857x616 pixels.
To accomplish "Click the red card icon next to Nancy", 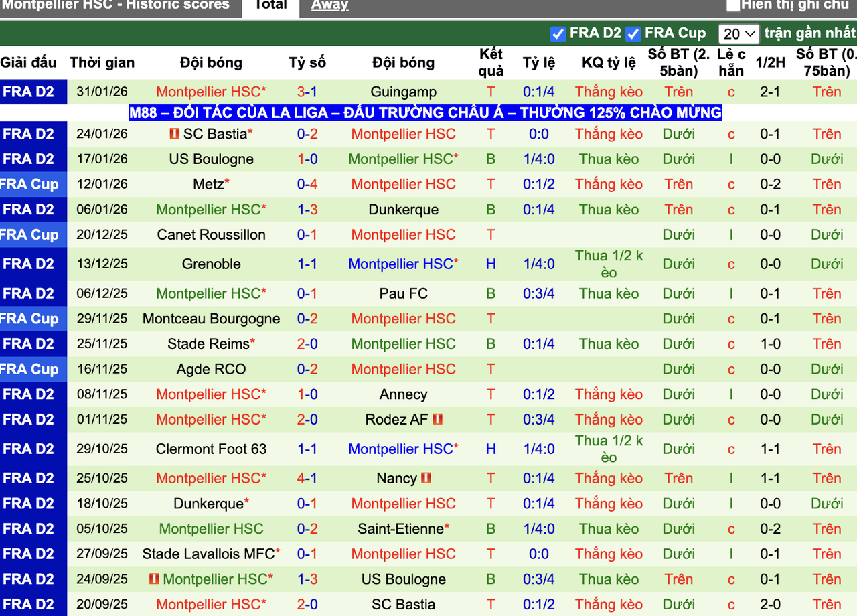I will (426, 479).
